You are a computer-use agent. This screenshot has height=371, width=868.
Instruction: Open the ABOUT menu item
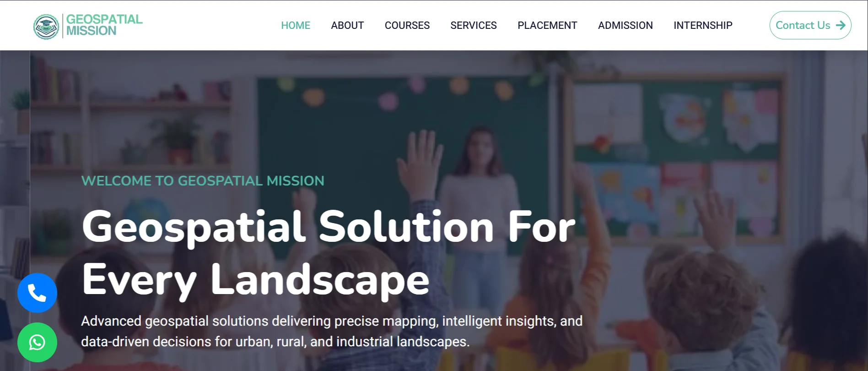click(347, 25)
